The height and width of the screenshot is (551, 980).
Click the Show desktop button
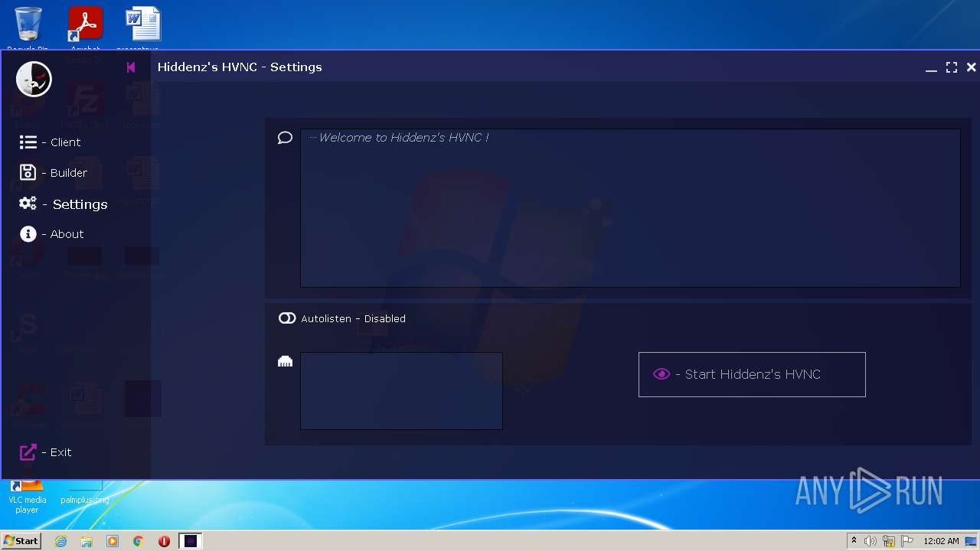[972, 541]
